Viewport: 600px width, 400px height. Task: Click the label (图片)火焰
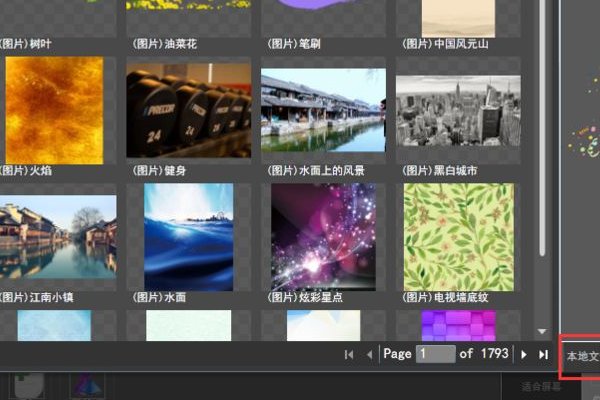coord(26,171)
